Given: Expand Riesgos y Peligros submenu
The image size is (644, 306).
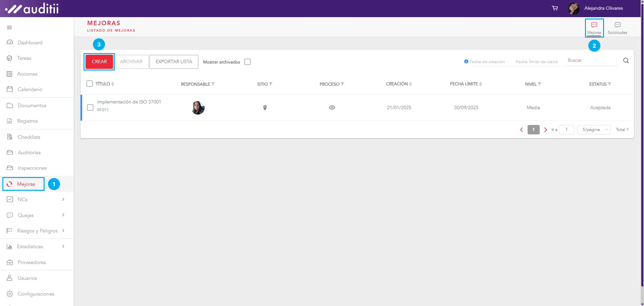Looking at the screenshot, I should click(x=63, y=231).
